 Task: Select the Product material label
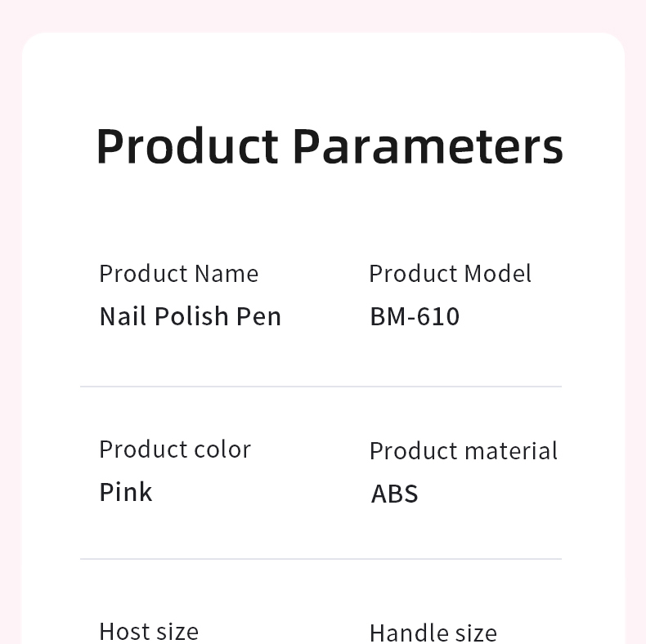tap(464, 450)
